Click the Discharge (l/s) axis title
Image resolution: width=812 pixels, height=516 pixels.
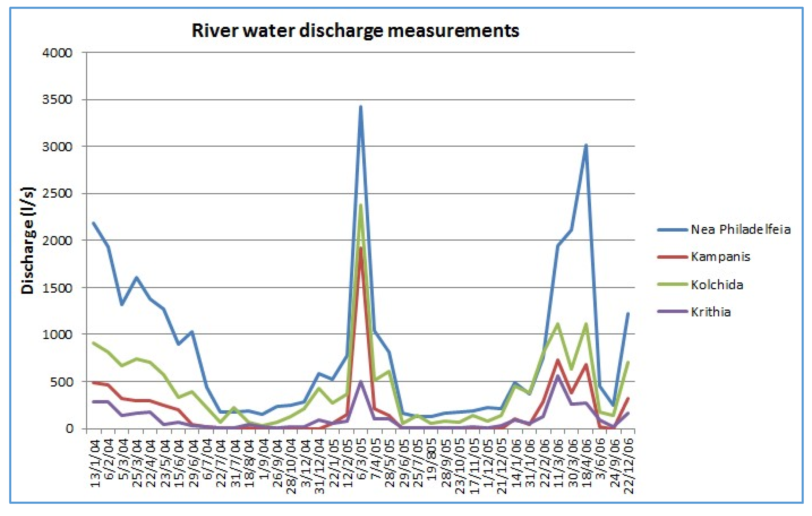pos(28,240)
